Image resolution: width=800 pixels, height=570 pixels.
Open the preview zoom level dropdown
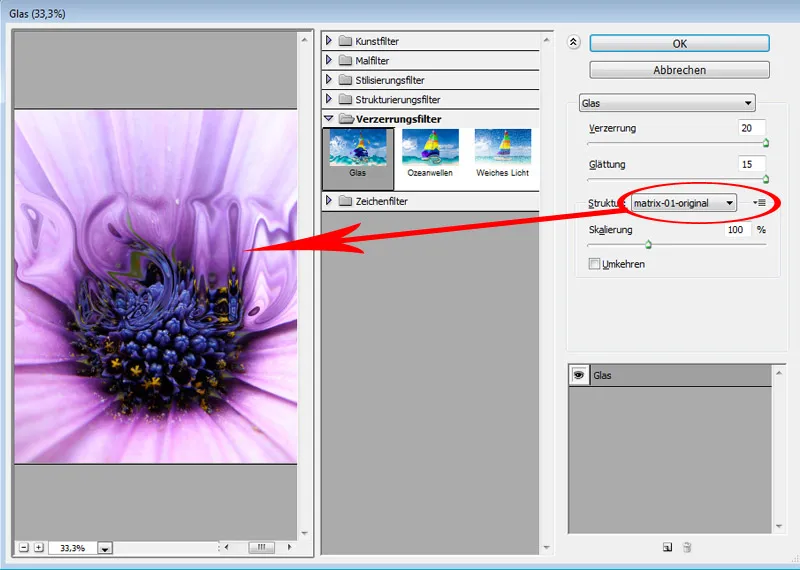click(x=105, y=549)
